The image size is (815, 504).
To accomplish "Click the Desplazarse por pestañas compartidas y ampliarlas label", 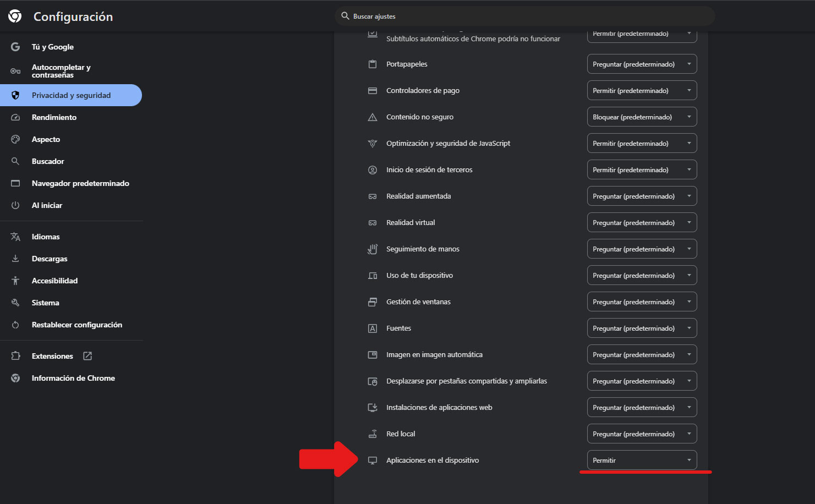I will click(467, 381).
